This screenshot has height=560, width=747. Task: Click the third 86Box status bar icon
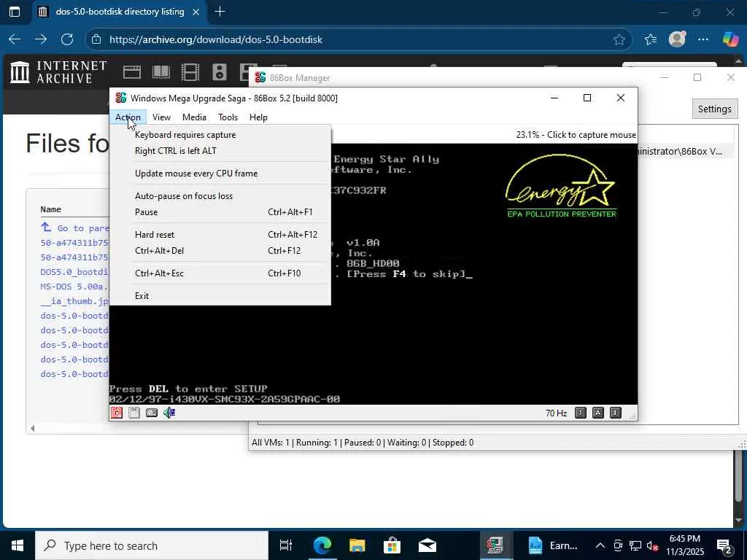point(152,413)
